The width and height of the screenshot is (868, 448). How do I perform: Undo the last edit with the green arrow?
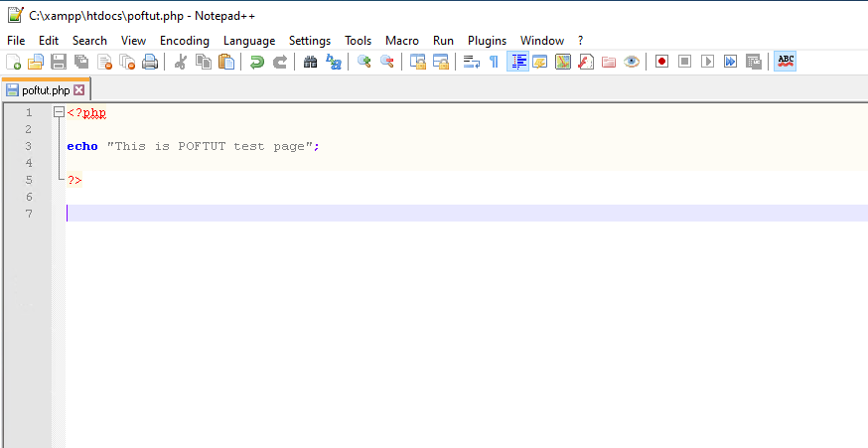(x=257, y=62)
